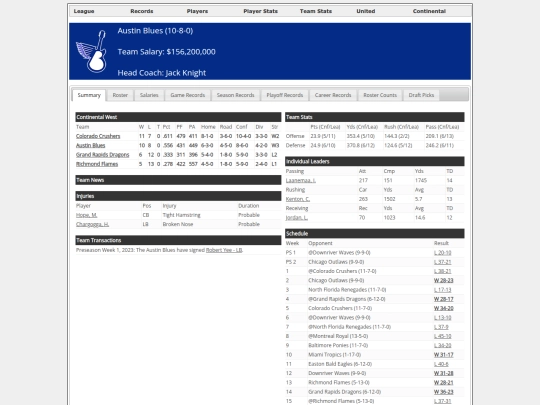The width and height of the screenshot is (540, 405).
Task: Click Jordan's 1023 receiving yards value
Action: tap(389, 218)
